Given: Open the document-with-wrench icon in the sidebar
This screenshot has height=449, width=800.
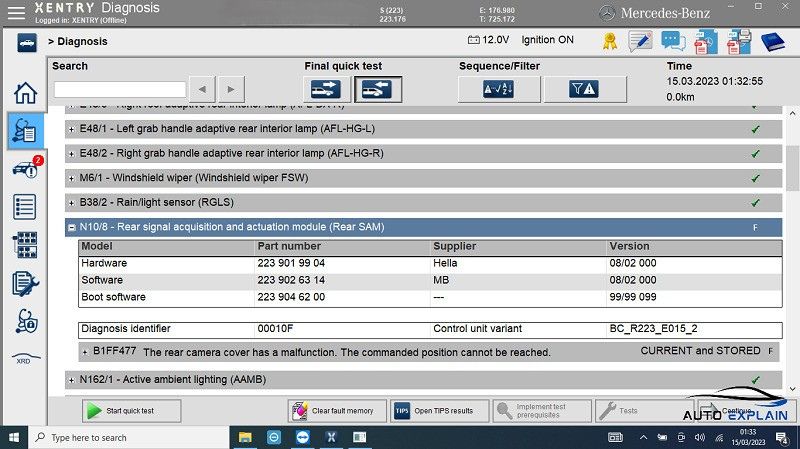Looking at the screenshot, I should (25, 284).
